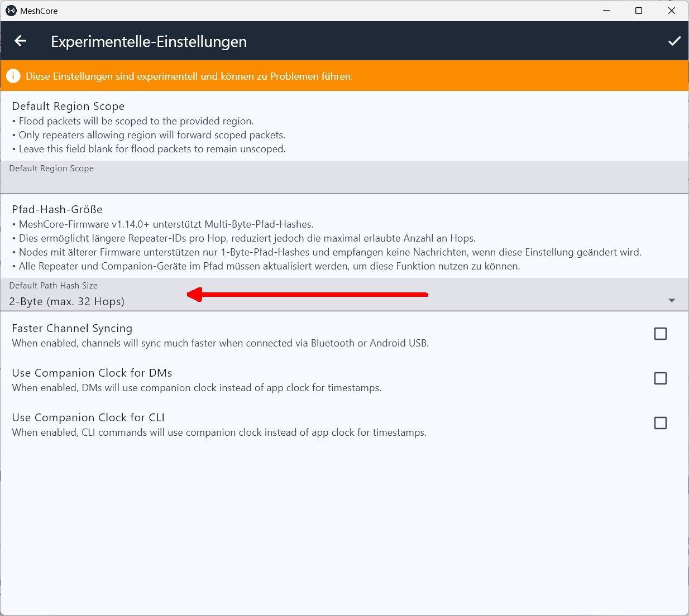Viewport: 689px width, 616px height.
Task: Close the MeshCore window
Action: (672, 11)
